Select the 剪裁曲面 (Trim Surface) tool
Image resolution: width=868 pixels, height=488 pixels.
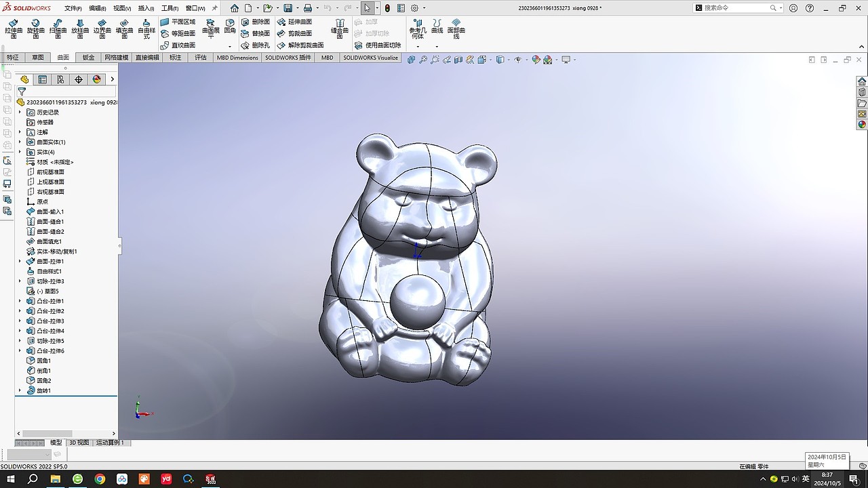pos(297,33)
